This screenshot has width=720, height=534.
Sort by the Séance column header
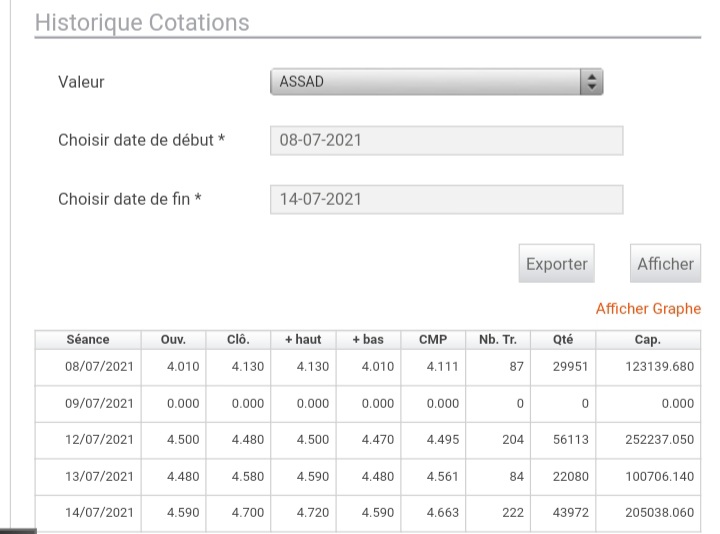point(88,340)
